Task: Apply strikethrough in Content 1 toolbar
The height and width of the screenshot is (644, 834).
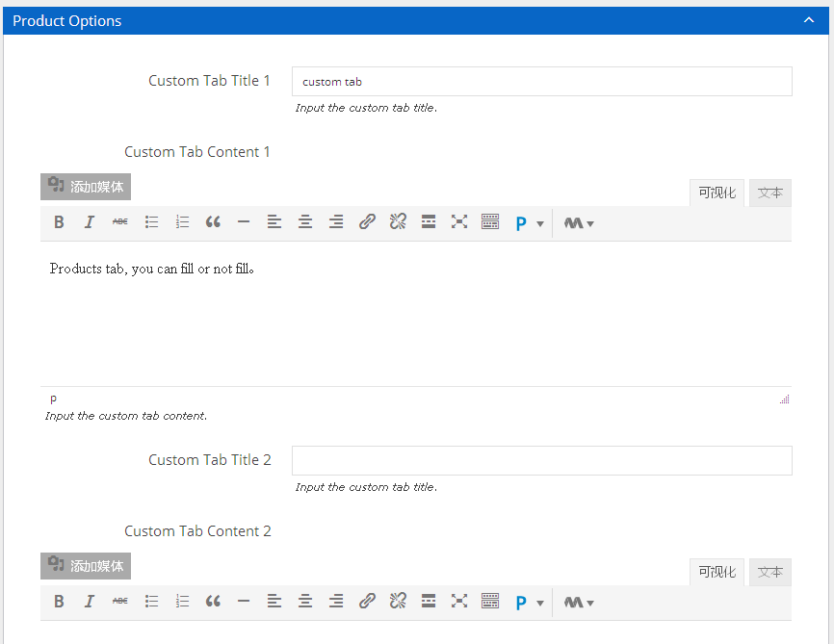Action: coord(120,222)
